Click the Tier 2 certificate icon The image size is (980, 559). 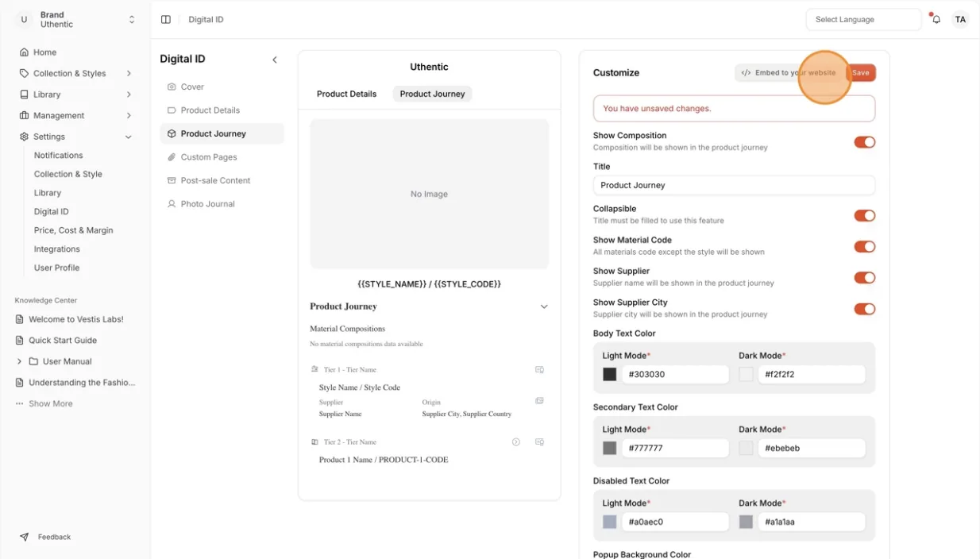point(539,441)
